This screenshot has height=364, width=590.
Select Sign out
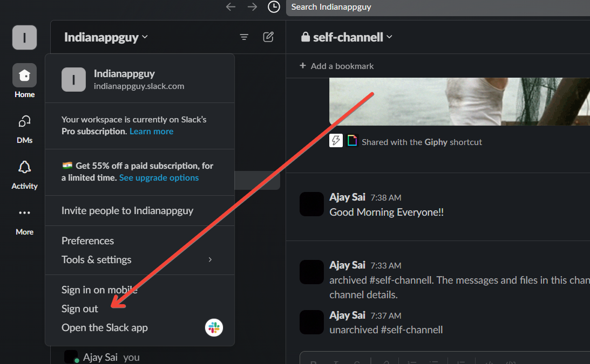click(x=140, y=308)
